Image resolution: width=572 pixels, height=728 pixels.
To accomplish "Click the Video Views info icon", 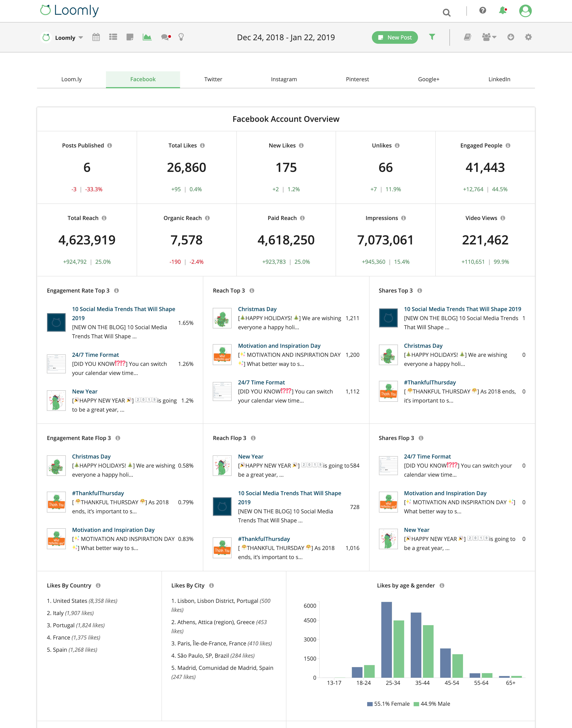I will (x=503, y=218).
